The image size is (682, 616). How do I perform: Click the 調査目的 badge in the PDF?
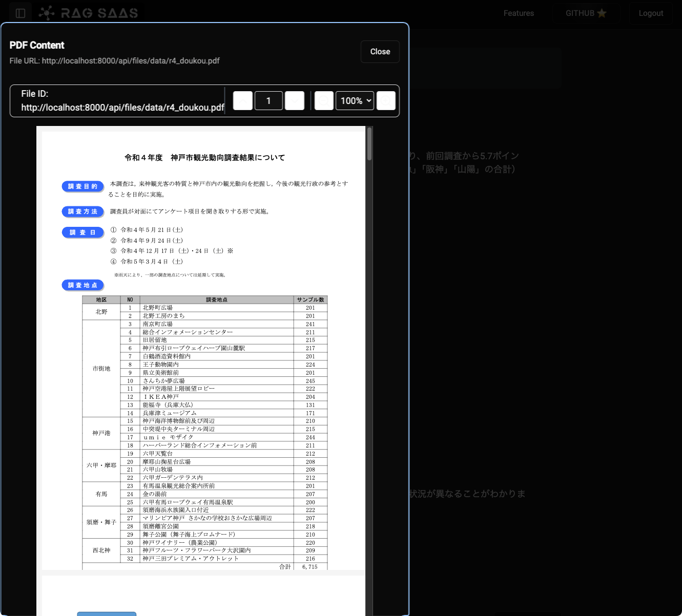83,186
